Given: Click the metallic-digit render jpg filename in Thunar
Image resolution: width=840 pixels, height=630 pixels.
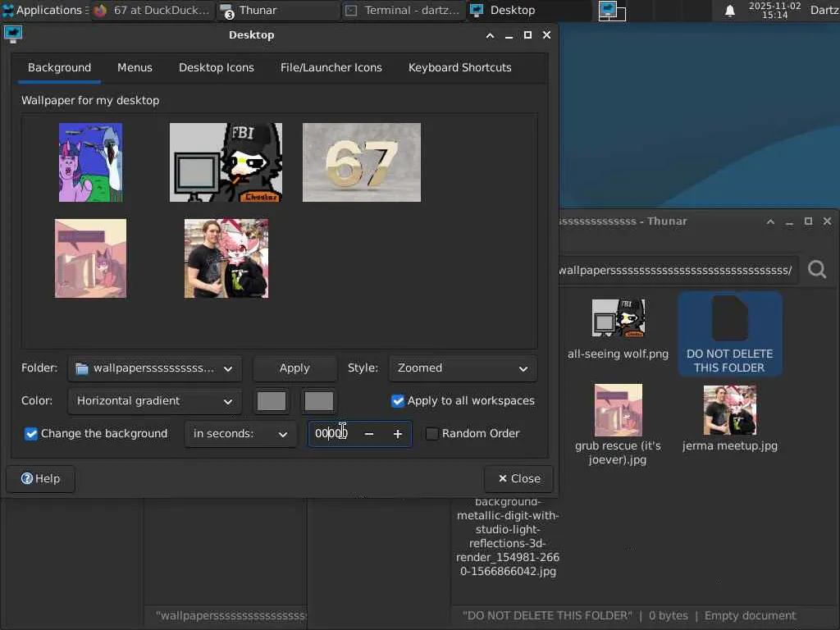Looking at the screenshot, I should pos(508,536).
